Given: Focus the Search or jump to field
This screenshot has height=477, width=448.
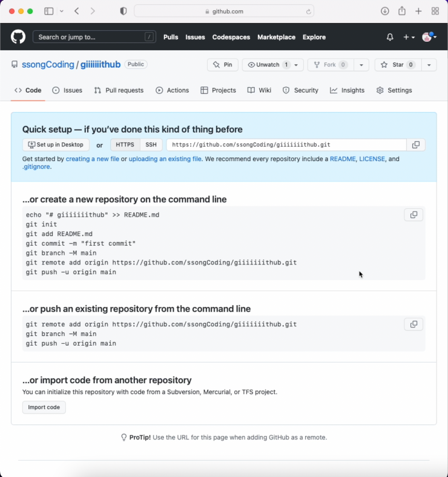Looking at the screenshot, I should (94, 37).
